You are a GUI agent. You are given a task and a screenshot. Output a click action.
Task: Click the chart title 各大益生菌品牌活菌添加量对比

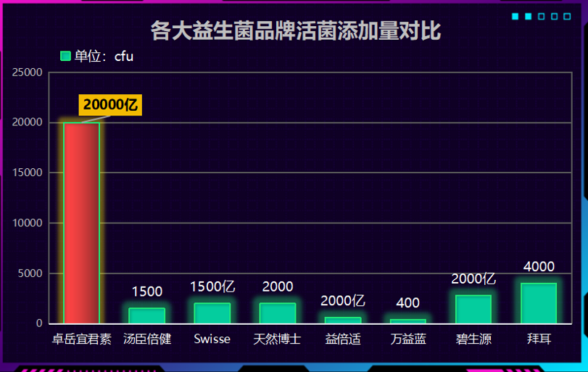[295, 31]
